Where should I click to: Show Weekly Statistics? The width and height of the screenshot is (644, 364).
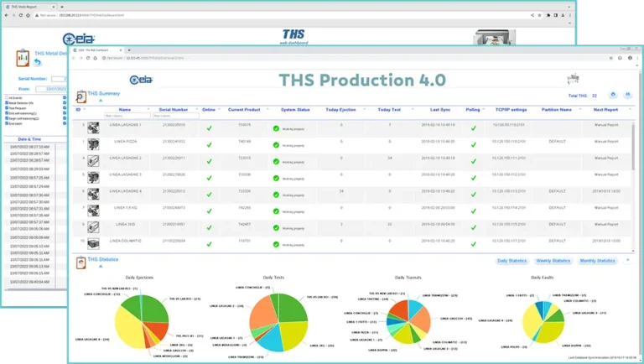[x=553, y=261]
